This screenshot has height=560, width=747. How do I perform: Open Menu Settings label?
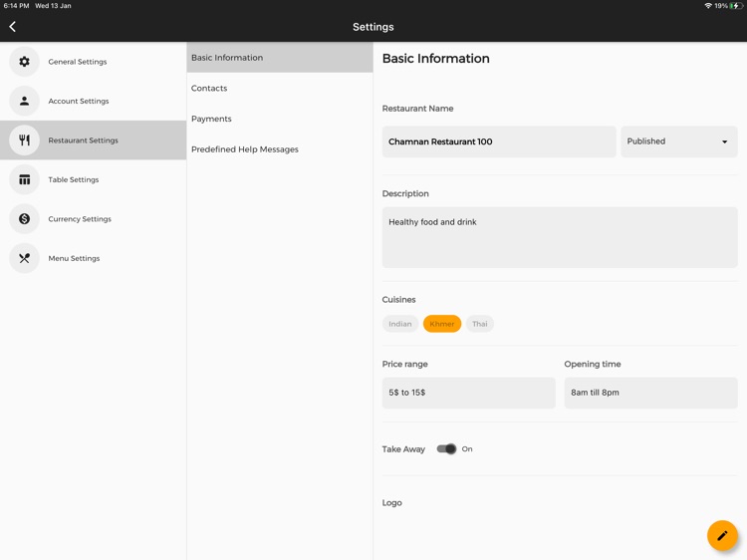click(x=74, y=258)
